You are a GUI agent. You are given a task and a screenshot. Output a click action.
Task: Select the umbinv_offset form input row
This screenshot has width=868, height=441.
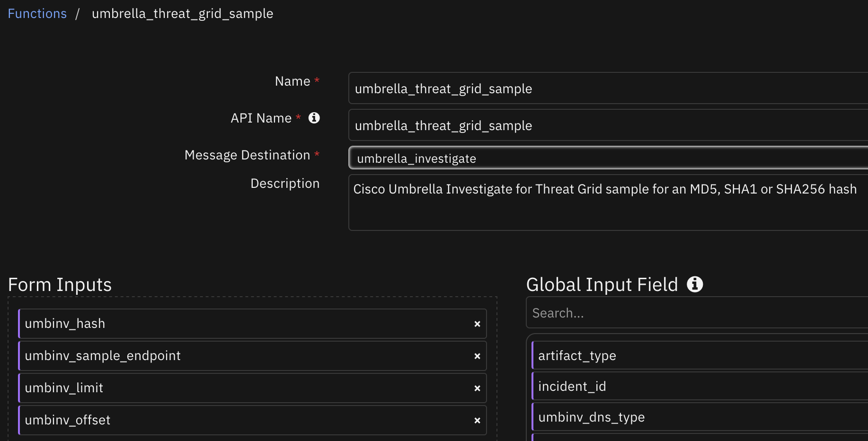pos(252,420)
